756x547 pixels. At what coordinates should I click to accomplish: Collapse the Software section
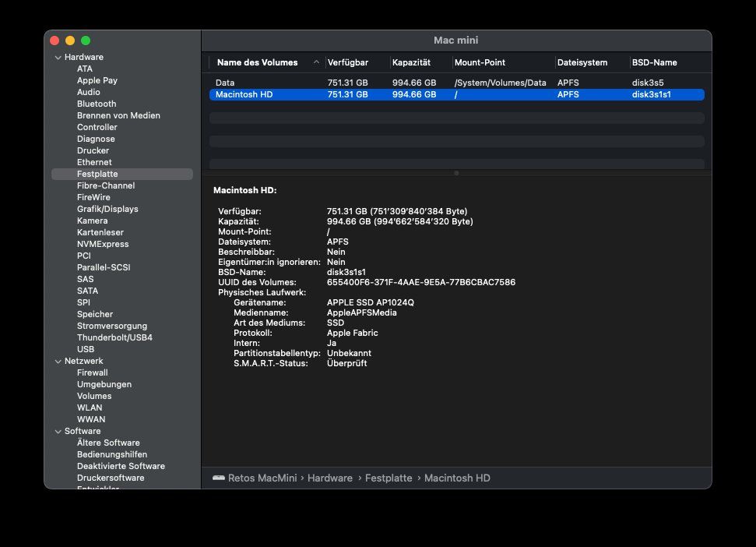coord(58,432)
